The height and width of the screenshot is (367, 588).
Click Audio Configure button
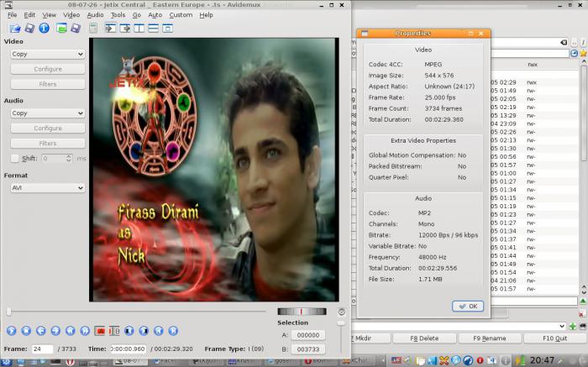click(48, 128)
